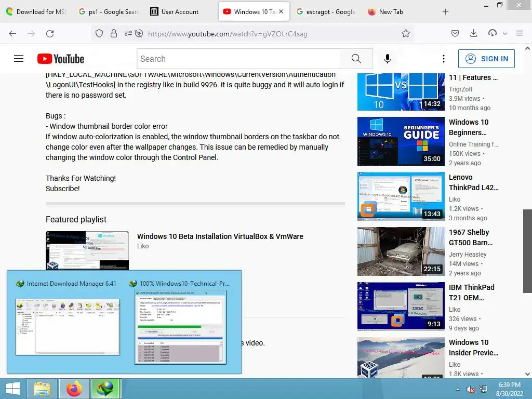
Task: Click the autoplay blocked icon in address bar
Action: (139, 33)
